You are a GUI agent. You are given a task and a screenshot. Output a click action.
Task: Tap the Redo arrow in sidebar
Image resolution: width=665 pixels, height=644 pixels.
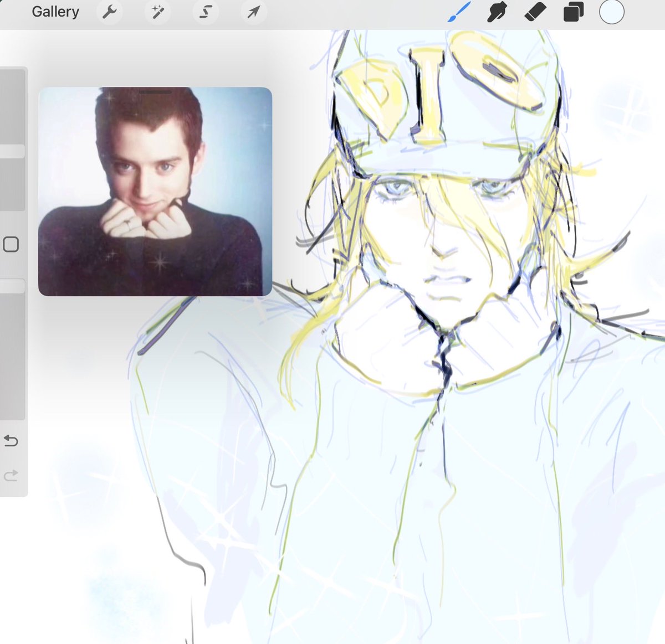click(11, 475)
